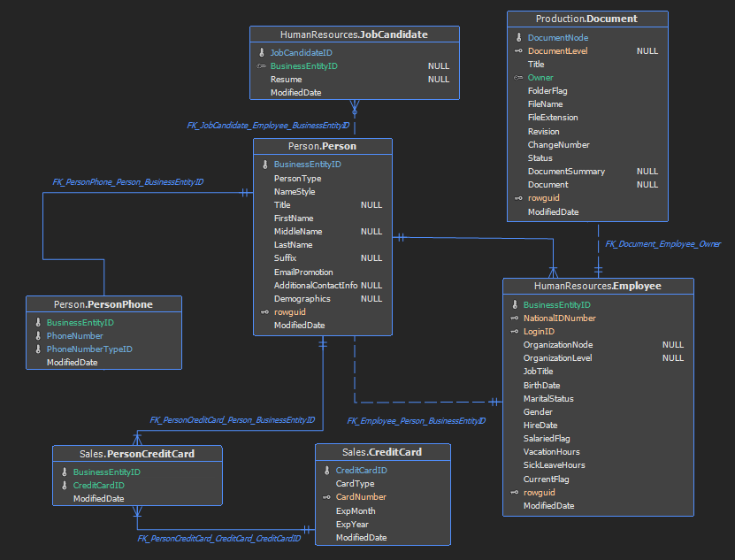Click the foreign key icon beside Owner
Image resolution: width=735 pixels, height=560 pixels.
tap(518, 77)
